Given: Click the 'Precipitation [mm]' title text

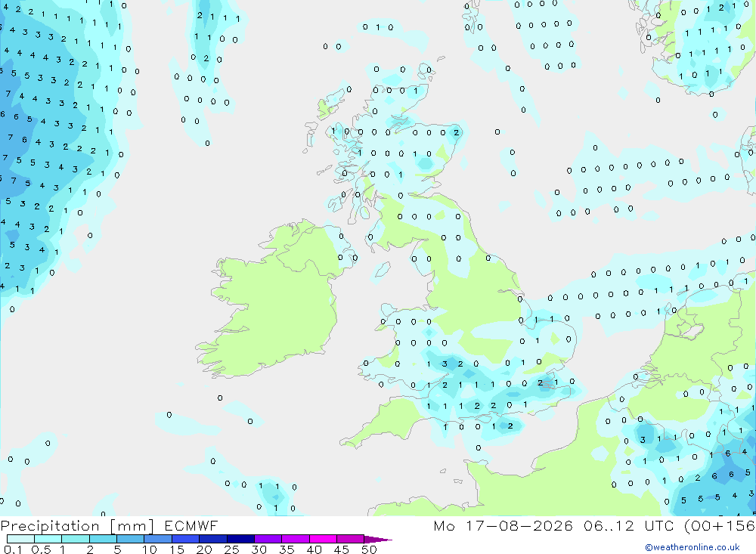Looking at the screenshot, I should (77, 526).
